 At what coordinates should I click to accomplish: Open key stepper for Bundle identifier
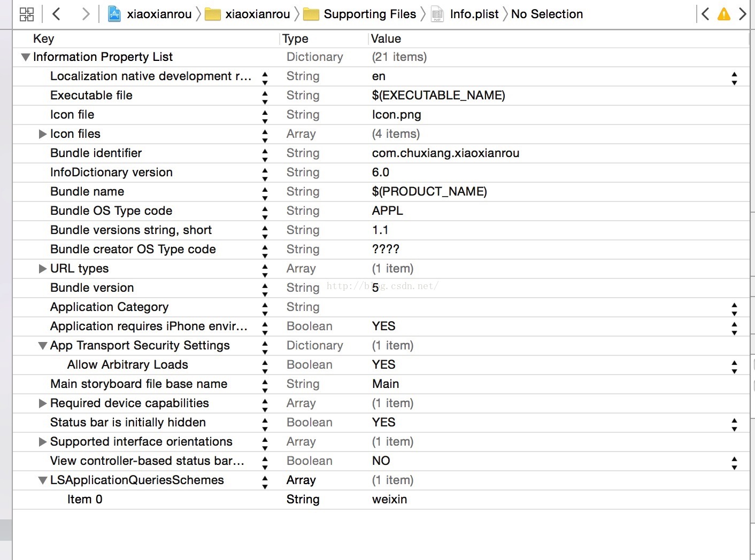[x=265, y=155]
